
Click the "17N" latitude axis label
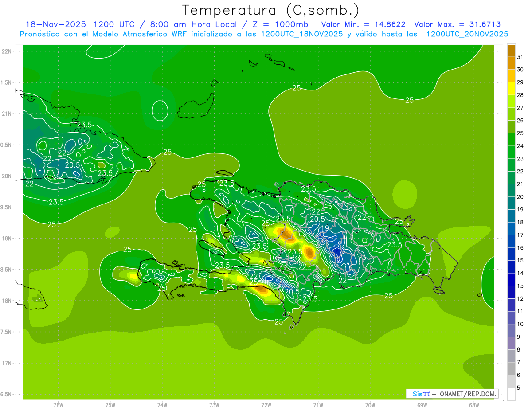7,364
